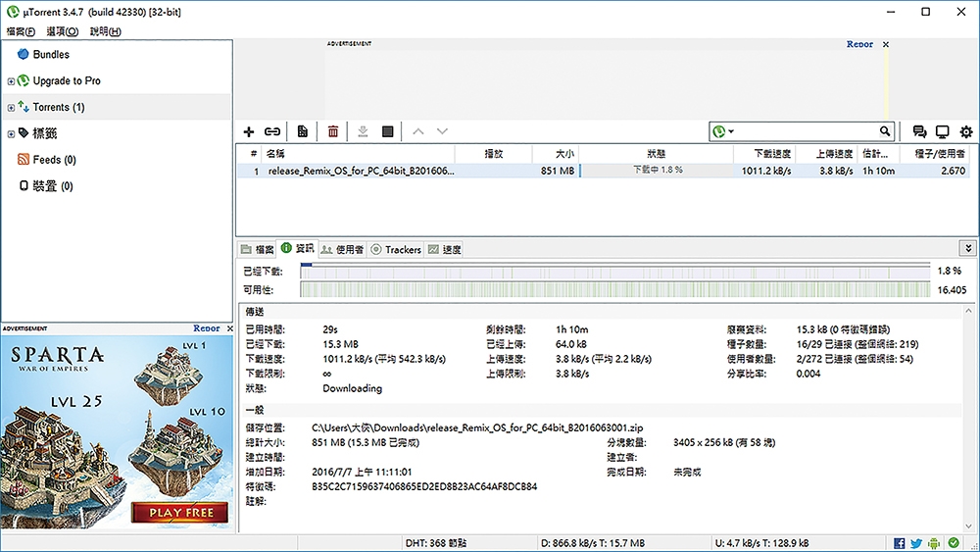Sort by 下載速度 column header
The height and width of the screenshot is (552, 980).
click(x=765, y=153)
